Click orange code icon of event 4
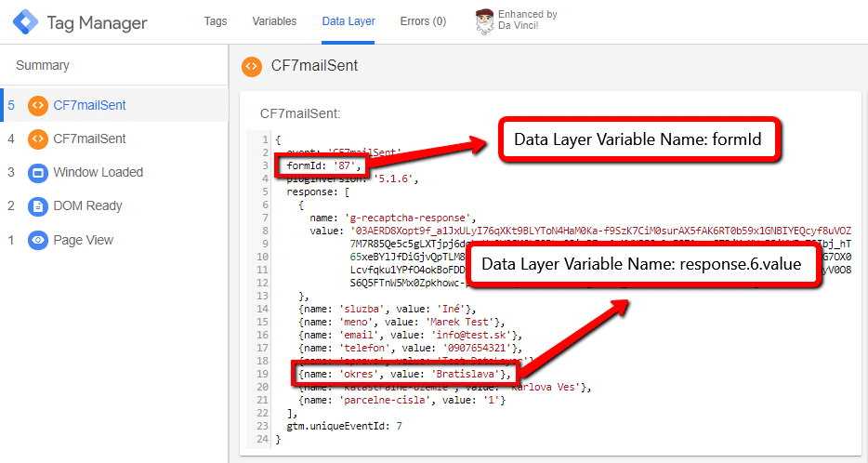Image resolution: width=868 pixels, height=463 pixels. pyautogui.click(x=38, y=139)
